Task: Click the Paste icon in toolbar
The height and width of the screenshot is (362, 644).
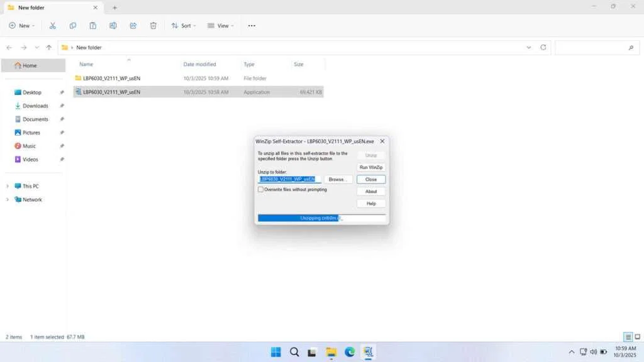Action: pyautogui.click(x=93, y=26)
